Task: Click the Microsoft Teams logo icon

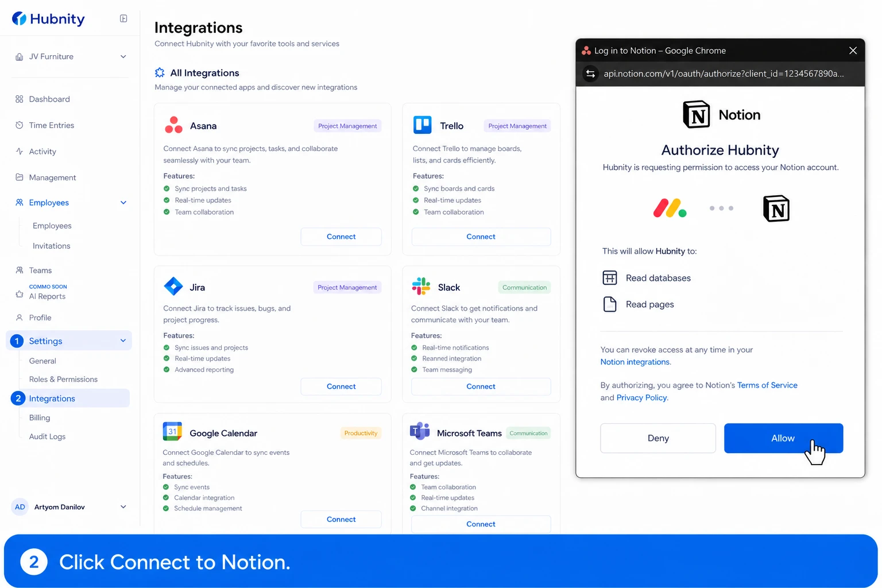Action: point(420,431)
